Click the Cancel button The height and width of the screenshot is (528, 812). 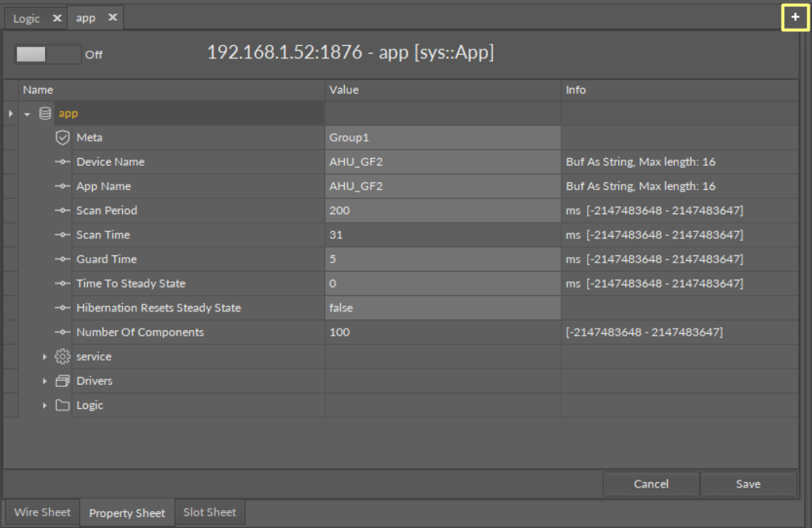(x=651, y=484)
